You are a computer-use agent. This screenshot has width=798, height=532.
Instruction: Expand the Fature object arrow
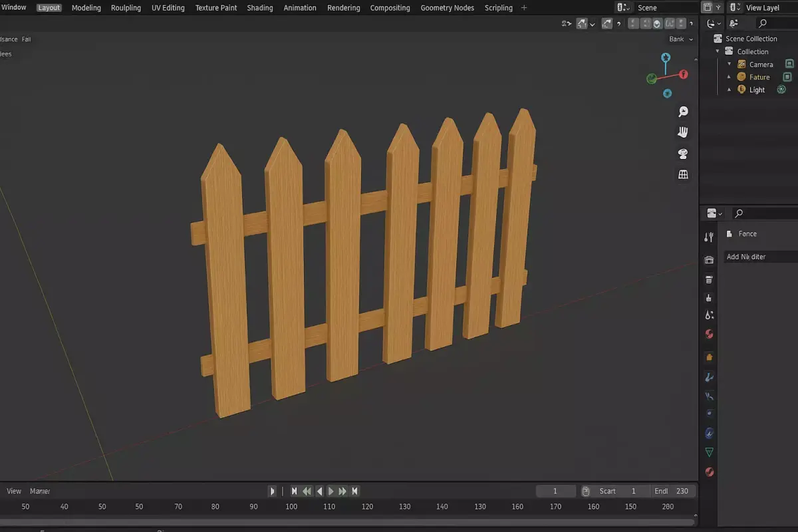coord(729,77)
